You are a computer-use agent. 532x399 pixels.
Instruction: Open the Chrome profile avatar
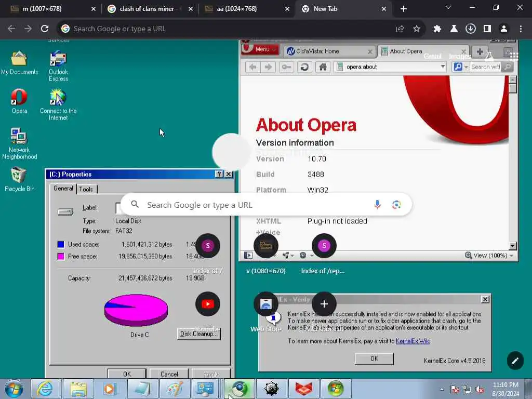(504, 29)
